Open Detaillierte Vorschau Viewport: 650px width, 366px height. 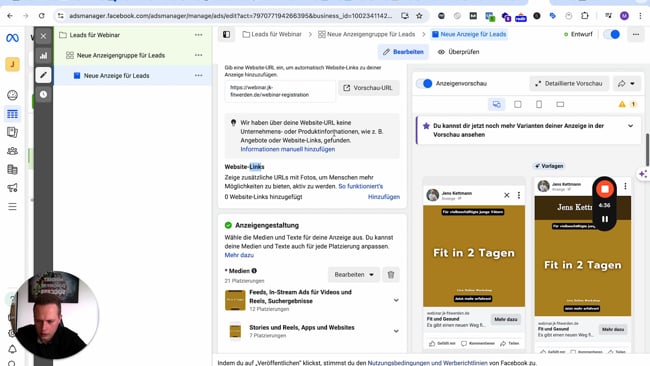click(569, 83)
